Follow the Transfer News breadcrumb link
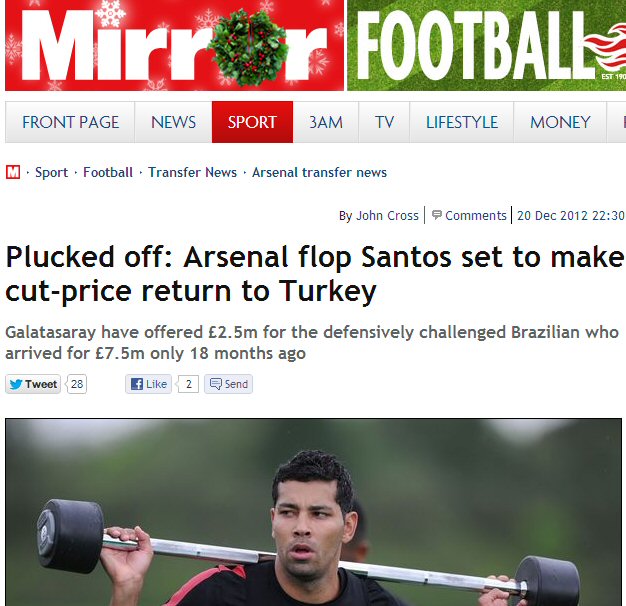The width and height of the screenshot is (626, 606). click(192, 172)
